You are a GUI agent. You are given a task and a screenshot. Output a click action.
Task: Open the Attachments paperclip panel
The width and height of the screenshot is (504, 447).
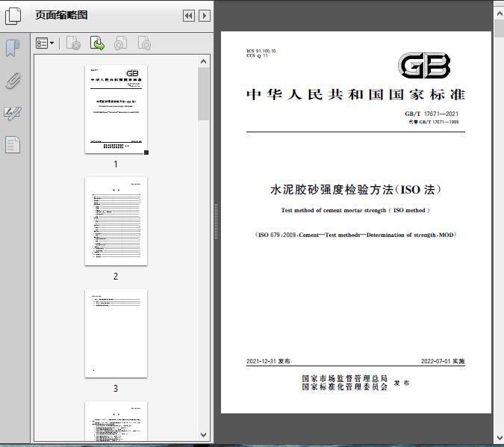[13, 81]
